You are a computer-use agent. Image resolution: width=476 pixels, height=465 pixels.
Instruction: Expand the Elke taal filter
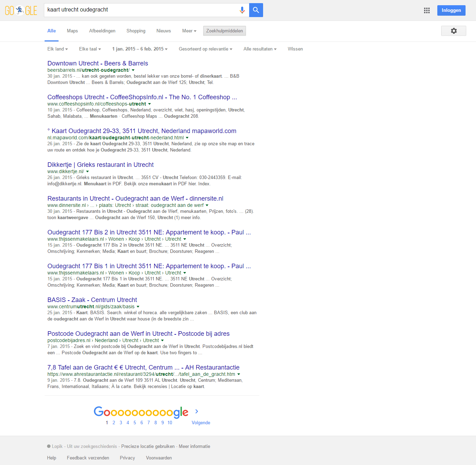click(x=90, y=49)
